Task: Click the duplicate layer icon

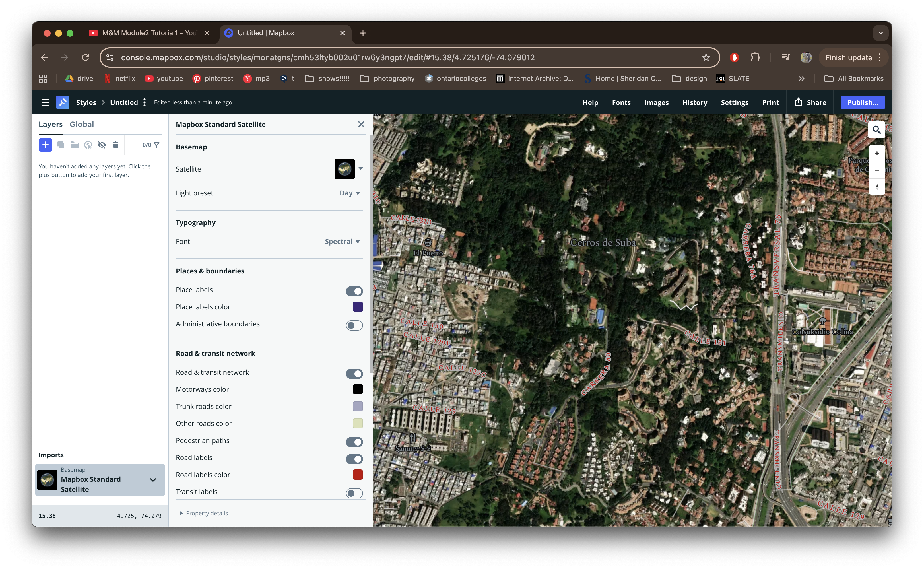Action: [x=61, y=145]
